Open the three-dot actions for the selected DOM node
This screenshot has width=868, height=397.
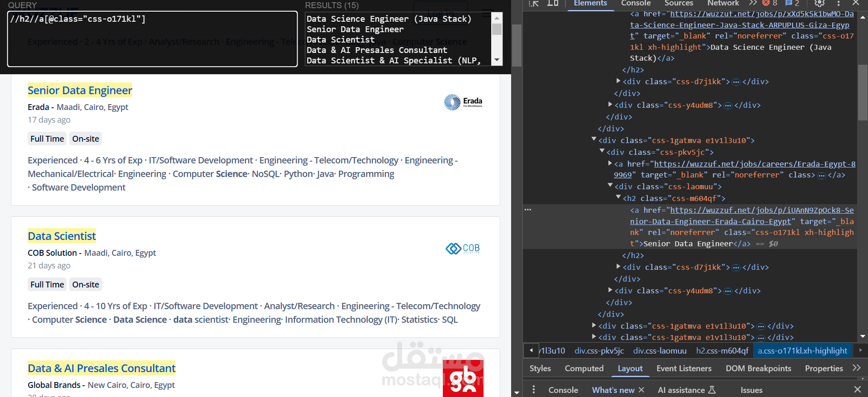(x=528, y=210)
